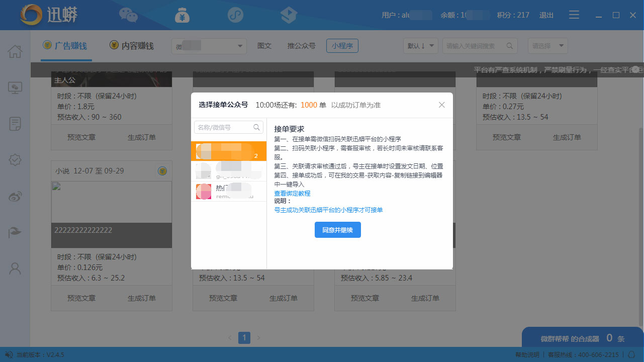This screenshot has height=362, width=644.
Task: Generate order on the 5.85 ~ 23.4 card
Action: 425,298
